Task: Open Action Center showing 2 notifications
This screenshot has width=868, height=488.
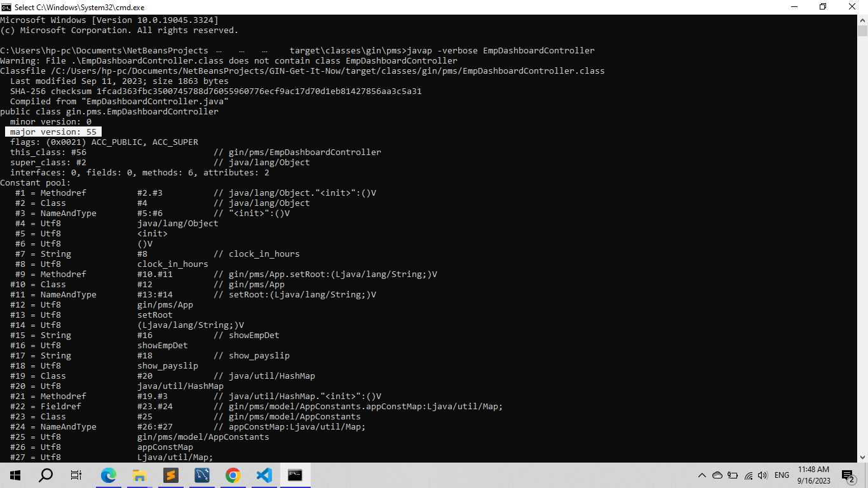Action: (x=847, y=475)
